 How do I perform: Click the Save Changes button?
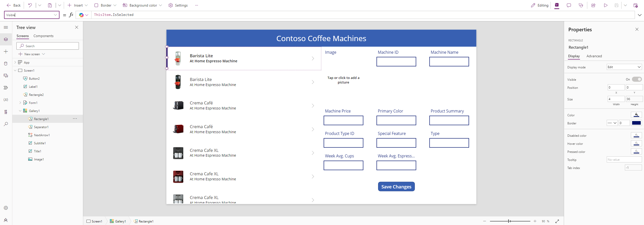pos(396,187)
